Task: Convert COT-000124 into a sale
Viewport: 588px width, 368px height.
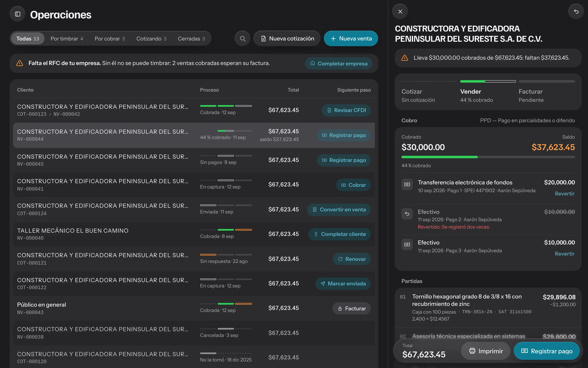Action: tap(339, 210)
